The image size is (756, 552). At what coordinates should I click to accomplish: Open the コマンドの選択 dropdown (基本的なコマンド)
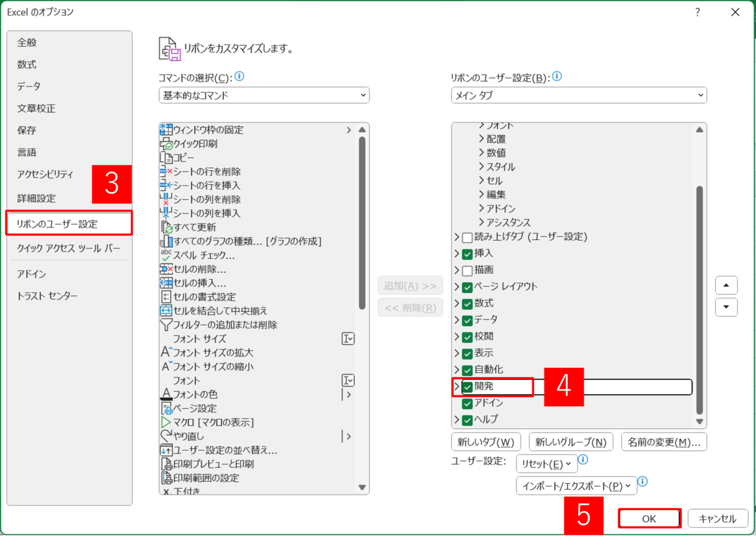(x=263, y=95)
